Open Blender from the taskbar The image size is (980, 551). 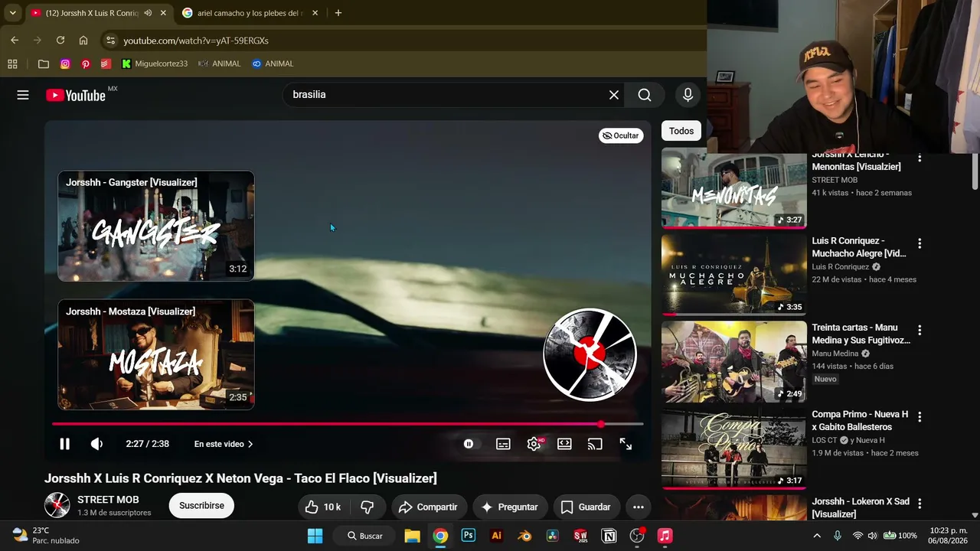(x=524, y=536)
